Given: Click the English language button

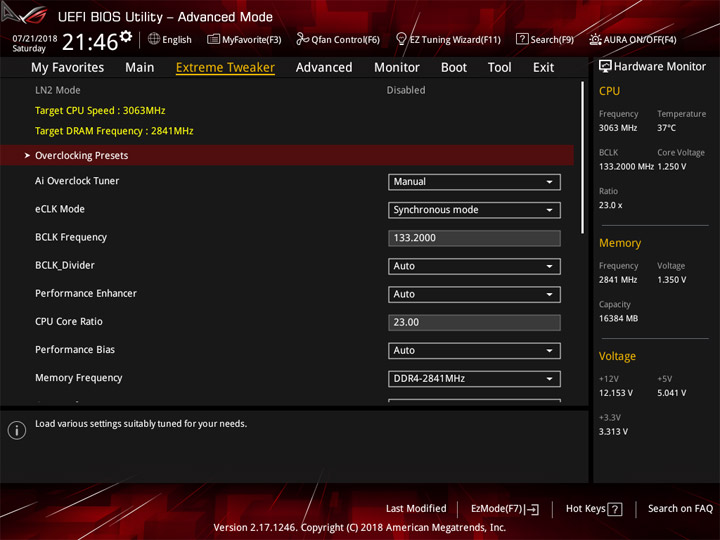Looking at the screenshot, I should coord(170,39).
